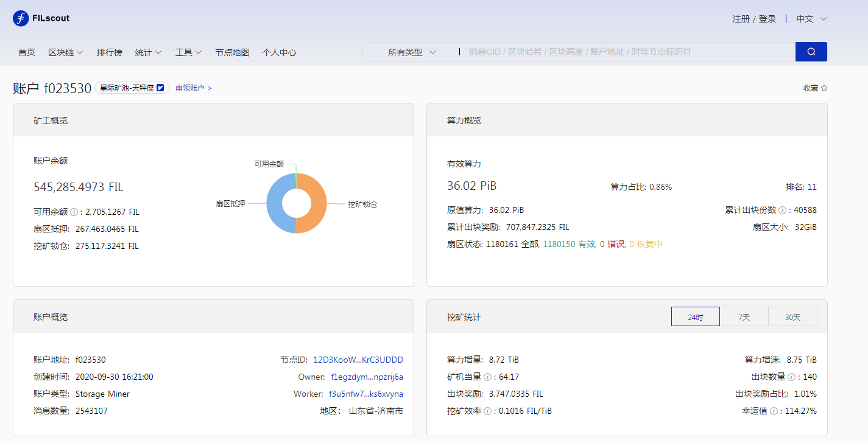Open Worker address f3u5nfw7...ks6xvyna
868x443 pixels.
366,394
